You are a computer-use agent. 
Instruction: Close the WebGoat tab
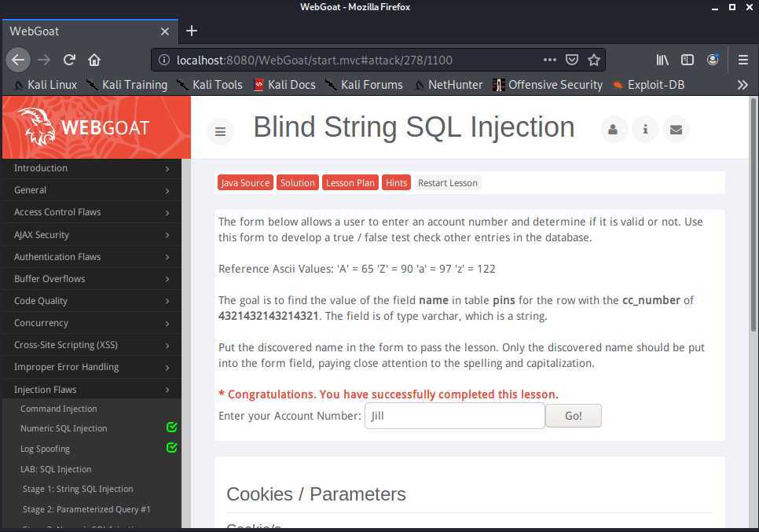(164, 31)
